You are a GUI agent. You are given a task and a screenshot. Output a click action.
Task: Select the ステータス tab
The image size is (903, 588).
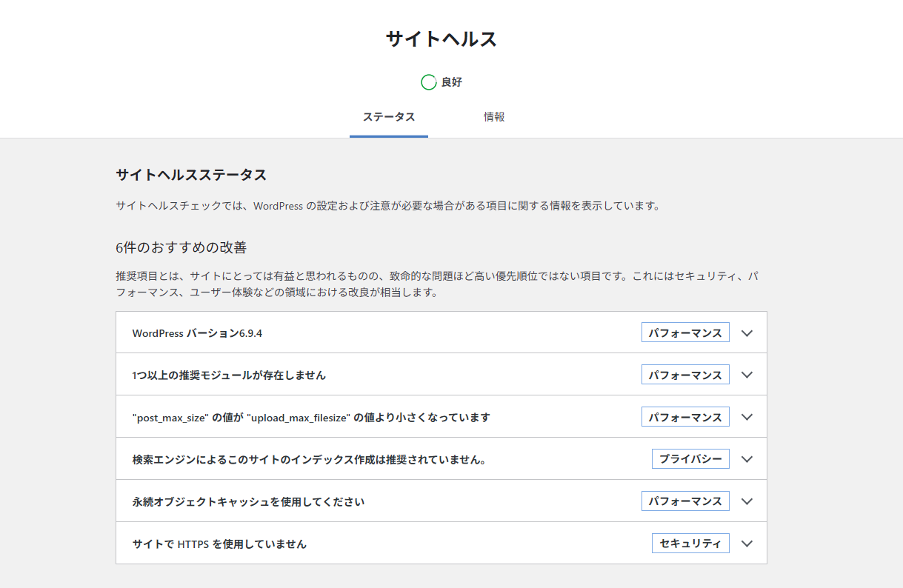coord(389,117)
